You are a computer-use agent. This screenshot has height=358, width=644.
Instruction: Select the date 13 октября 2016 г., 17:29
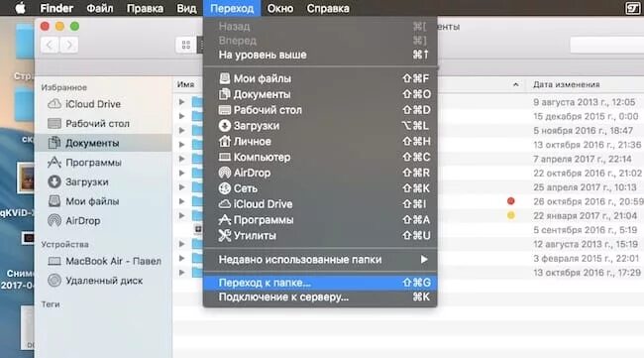coord(587,273)
